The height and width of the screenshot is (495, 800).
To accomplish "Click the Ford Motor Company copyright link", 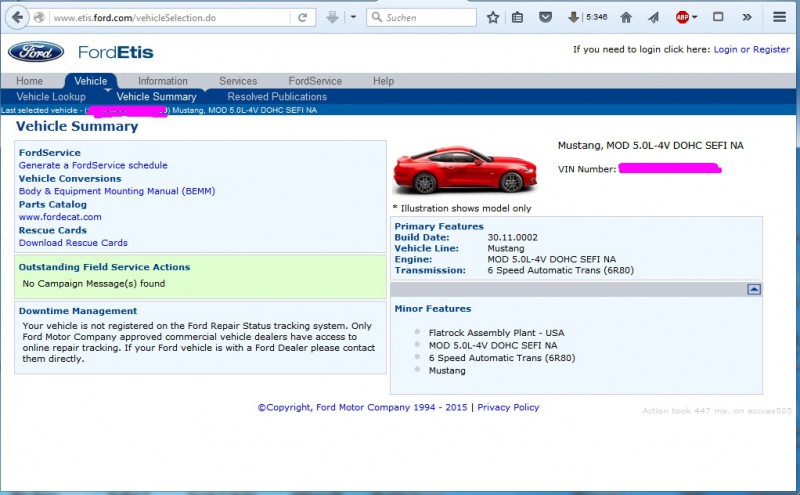I will pos(362,407).
